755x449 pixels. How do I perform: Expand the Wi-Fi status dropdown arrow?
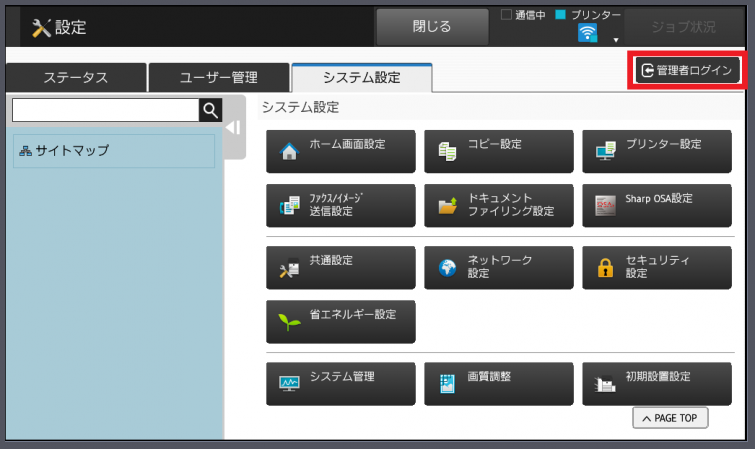point(616,40)
